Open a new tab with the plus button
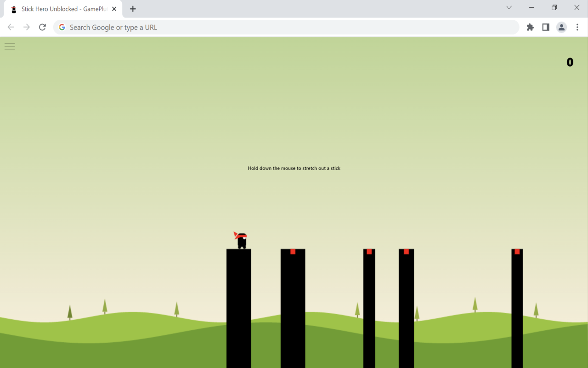This screenshot has height=368, width=588. coord(133,8)
